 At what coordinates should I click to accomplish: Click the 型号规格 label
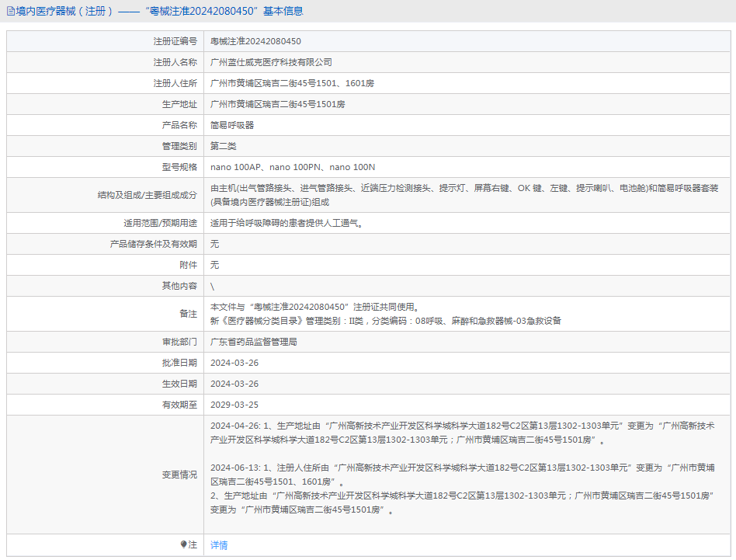pos(180,167)
